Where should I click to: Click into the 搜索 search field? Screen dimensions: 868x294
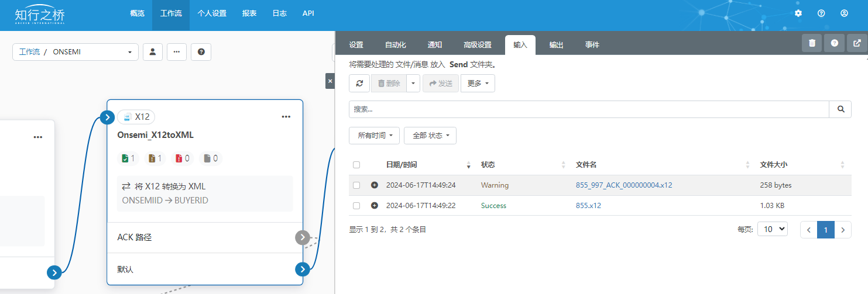(x=588, y=109)
